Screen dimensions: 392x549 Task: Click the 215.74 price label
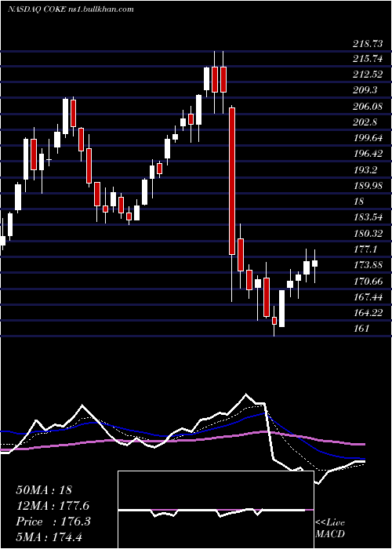368,59
